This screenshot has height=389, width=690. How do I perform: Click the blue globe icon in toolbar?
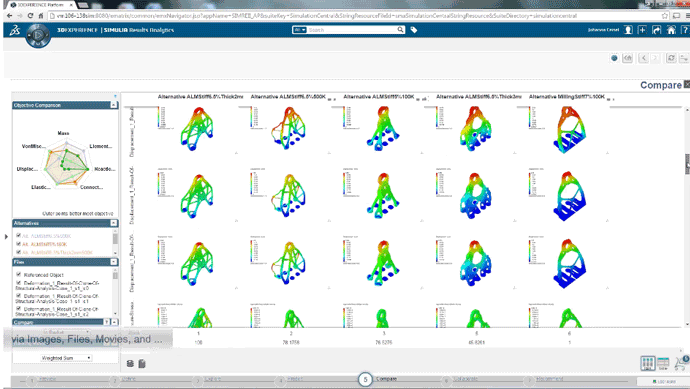point(614,58)
